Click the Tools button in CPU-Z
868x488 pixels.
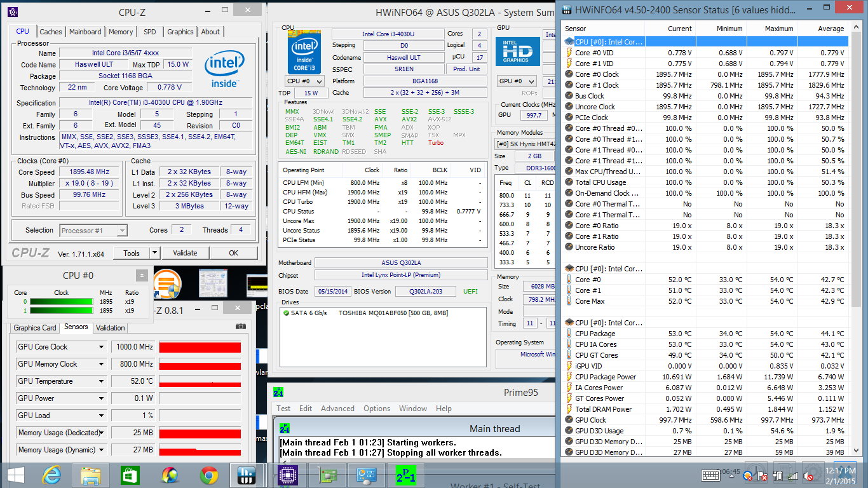132,253
